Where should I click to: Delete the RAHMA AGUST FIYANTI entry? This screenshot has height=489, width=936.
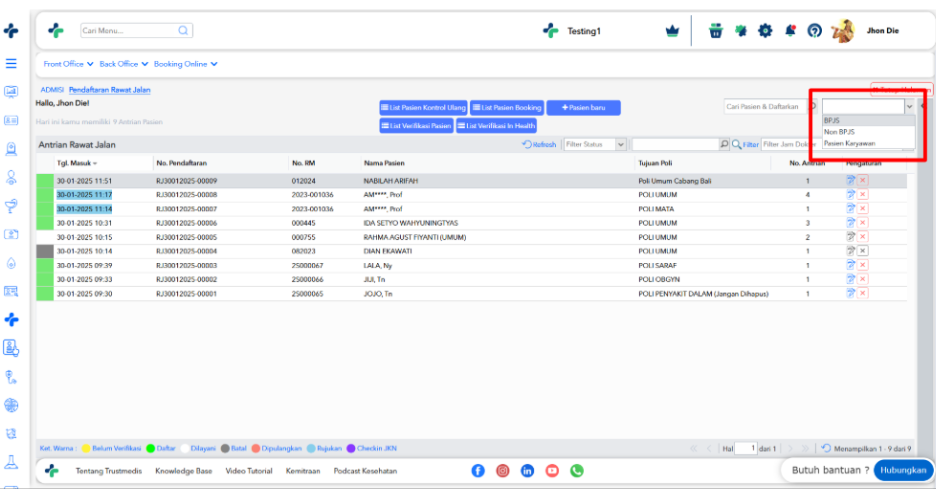click(863, 237)
